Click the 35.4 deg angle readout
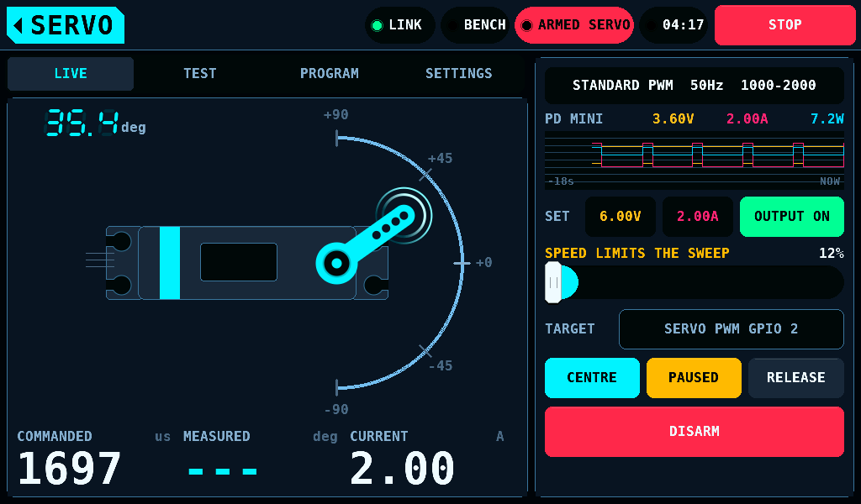The height and width of the screenshot is (504, 861). (95, 123)
